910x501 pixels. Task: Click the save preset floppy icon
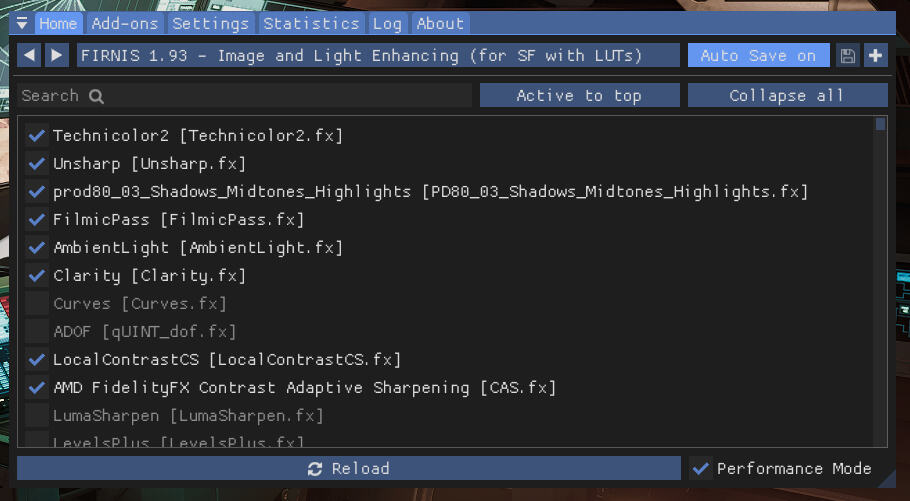(848, 56)
